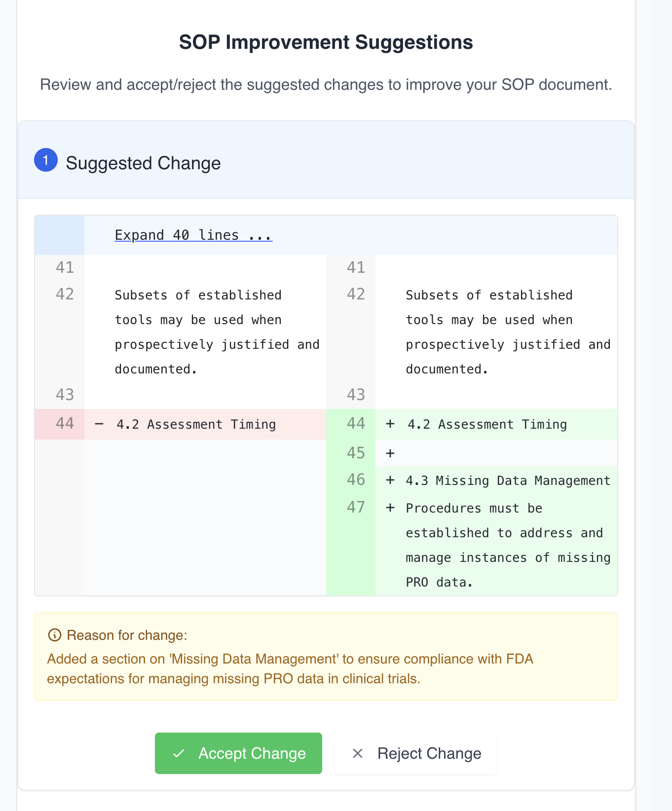Click the plus marker on added line 47
672x811 pixels.
(390, 508)
